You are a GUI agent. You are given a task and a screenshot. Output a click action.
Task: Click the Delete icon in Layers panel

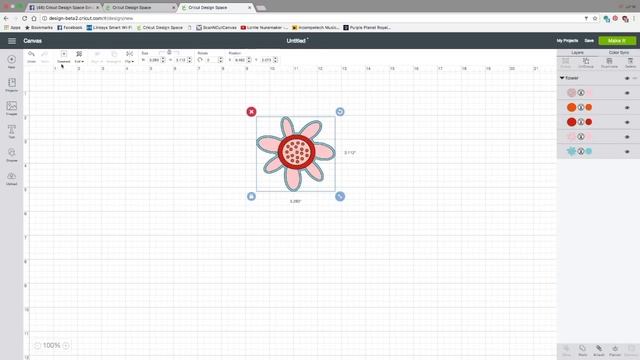click(631, 63)
